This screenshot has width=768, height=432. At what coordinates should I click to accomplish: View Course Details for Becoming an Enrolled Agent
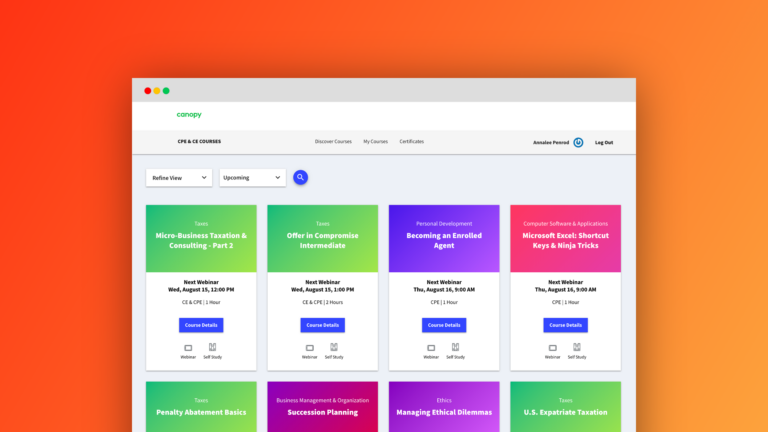(x=444, y=325)
